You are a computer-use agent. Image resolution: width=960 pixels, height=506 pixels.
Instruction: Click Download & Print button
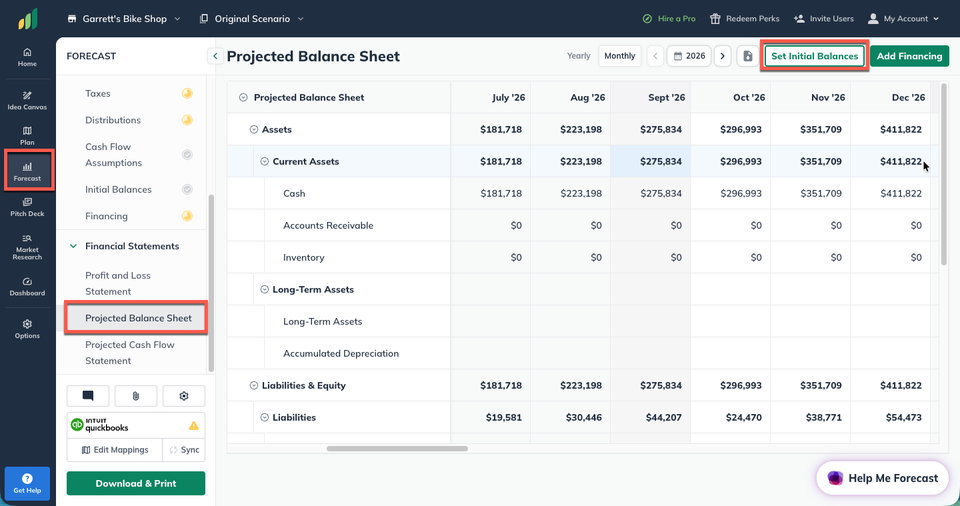point(136,483)
